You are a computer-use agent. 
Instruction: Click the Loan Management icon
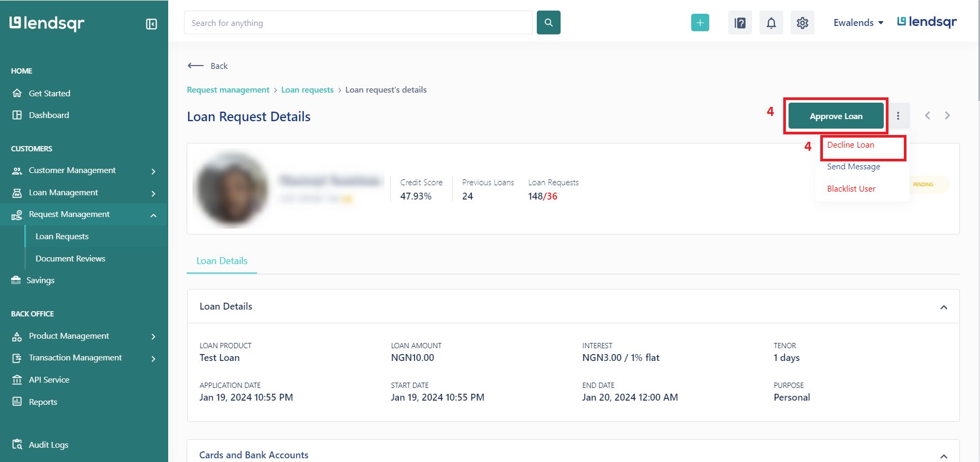click(x=17, y=193)
